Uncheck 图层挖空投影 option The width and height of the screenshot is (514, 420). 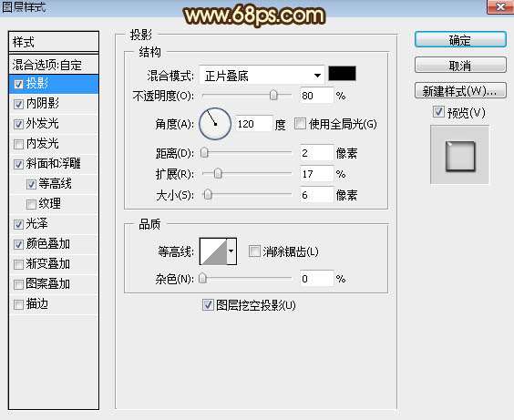[208, 305]
